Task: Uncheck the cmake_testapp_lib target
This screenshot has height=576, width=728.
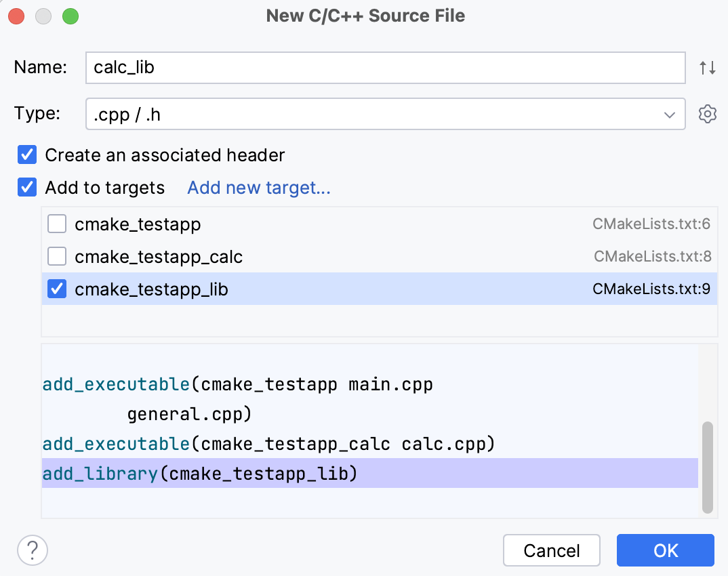Action: pos(57,289)
